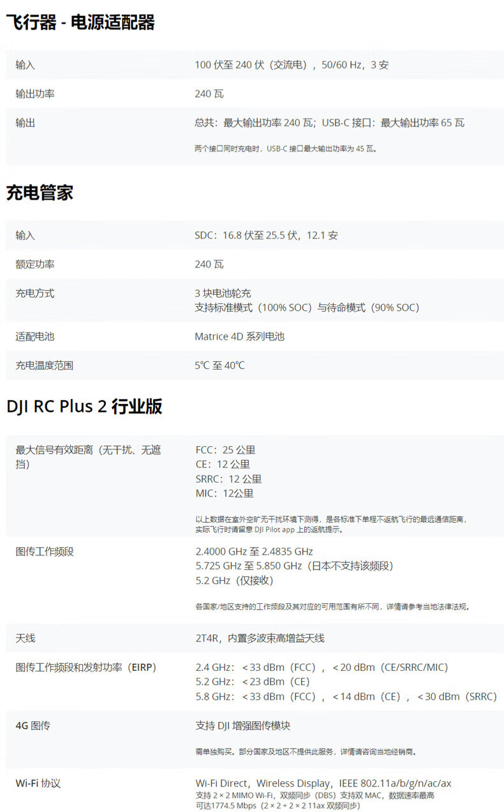504x812 pixels.
Task: Click the line '支持 2 × 2 MIMO Wi-Fi'
Action: tap(315, 796)
